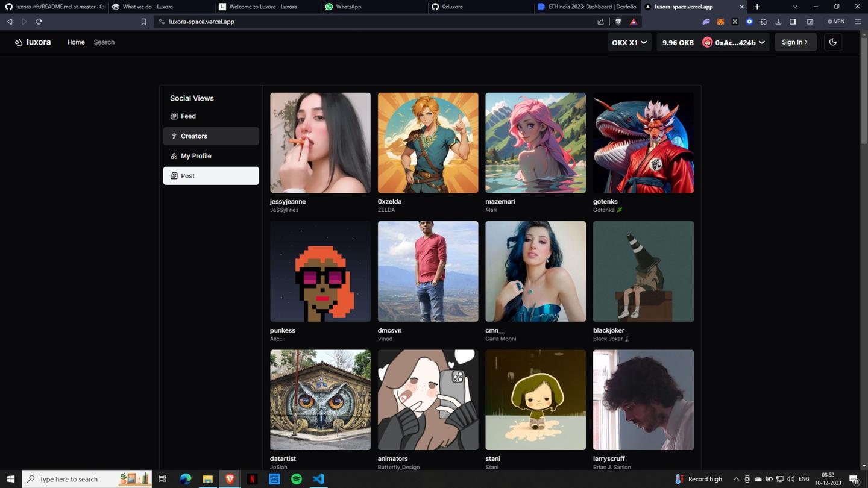Open the OKX X1 network dropdown

tap(629, 42)
